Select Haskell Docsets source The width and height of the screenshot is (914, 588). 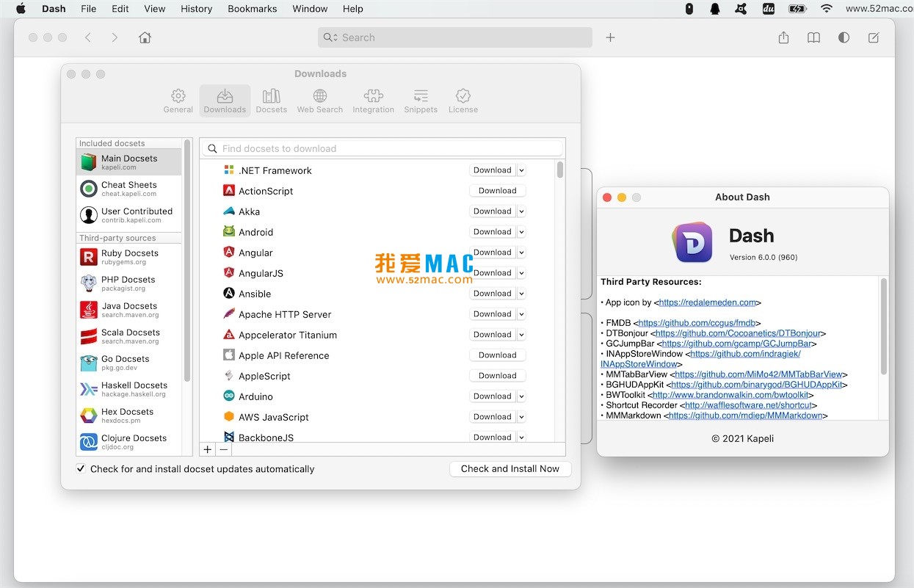point(128,389)
